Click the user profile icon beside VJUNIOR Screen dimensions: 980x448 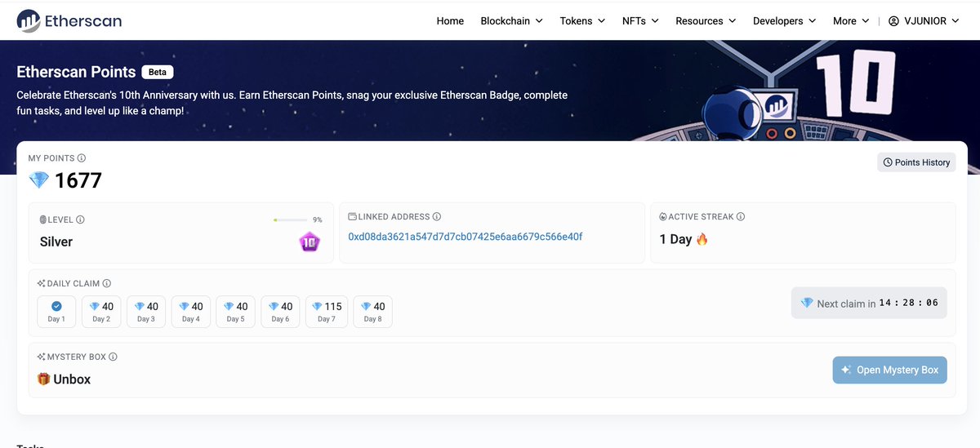893,21
